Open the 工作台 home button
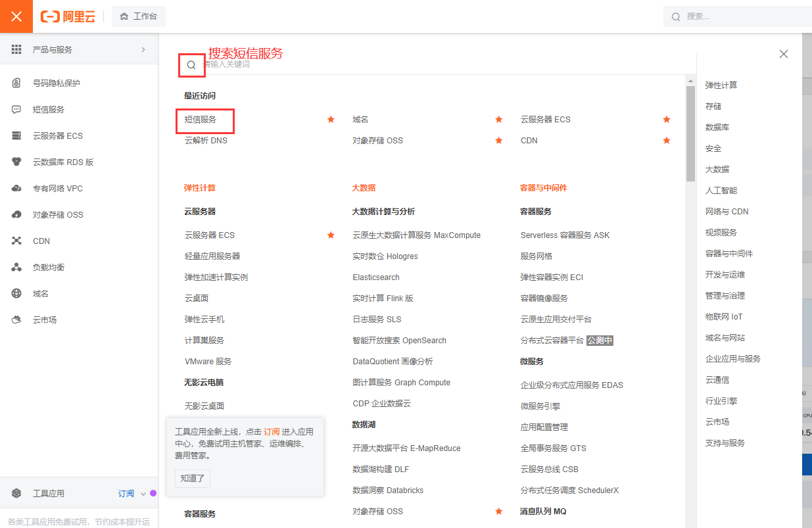 [139, 16]
